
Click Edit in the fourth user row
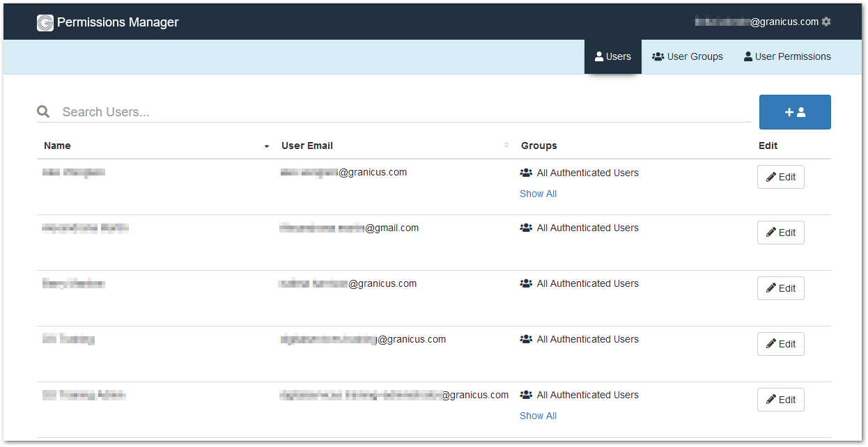[x=781, y=344]
